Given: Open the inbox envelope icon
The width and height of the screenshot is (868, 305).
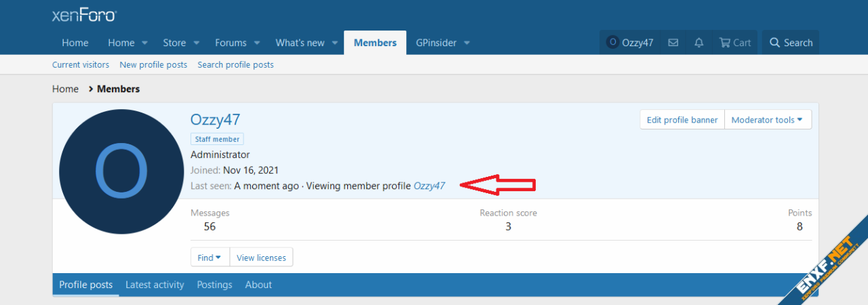Looking at the screenshot, I should point(673,43).
